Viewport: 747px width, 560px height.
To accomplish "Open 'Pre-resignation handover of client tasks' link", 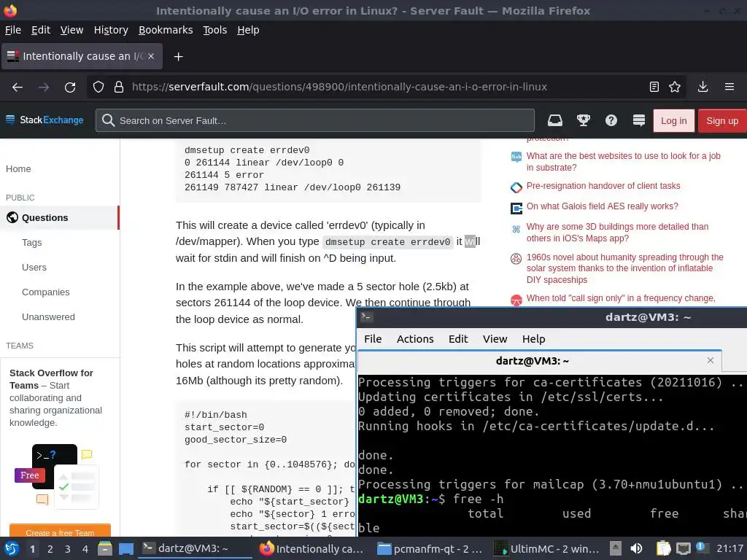I will coord(603,186).
